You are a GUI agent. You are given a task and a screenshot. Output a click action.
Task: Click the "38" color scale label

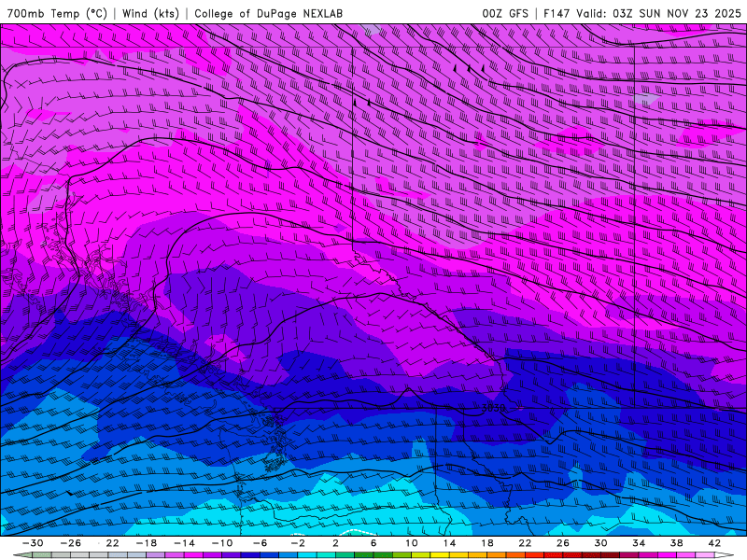(676, 543)
